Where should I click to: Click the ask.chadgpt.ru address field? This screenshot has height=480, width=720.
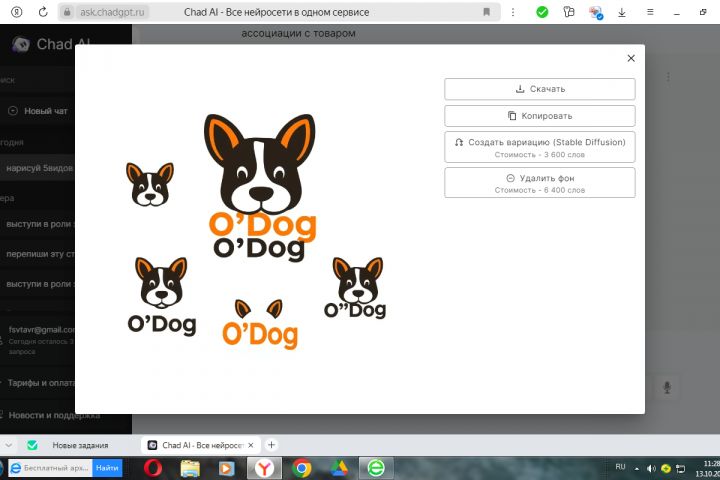[x=112, y=12]
